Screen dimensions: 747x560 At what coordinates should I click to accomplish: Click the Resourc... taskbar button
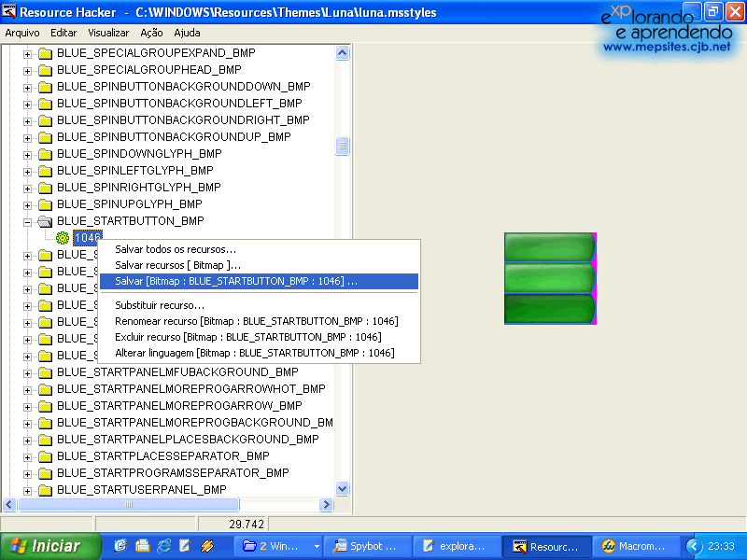[546, 546]
